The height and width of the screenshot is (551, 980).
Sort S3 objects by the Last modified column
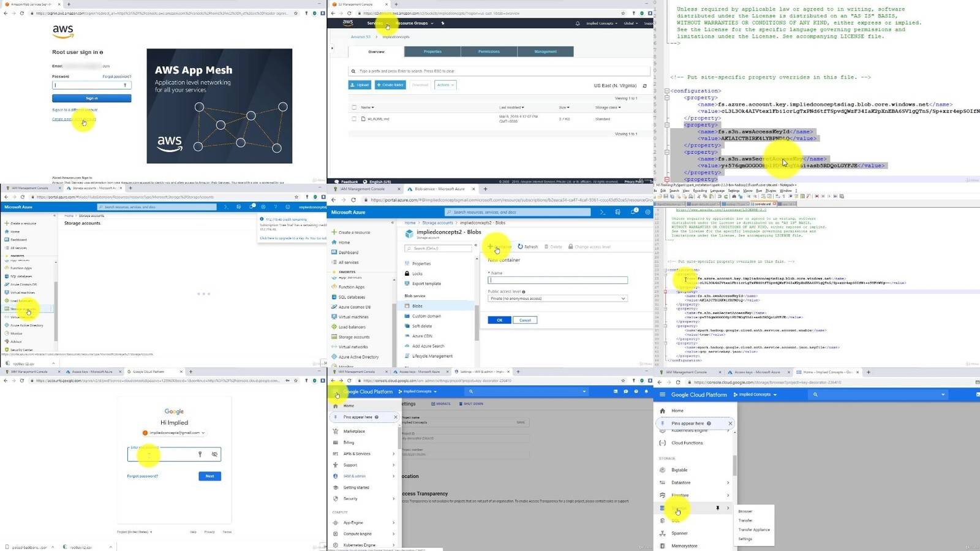(511, 107)
